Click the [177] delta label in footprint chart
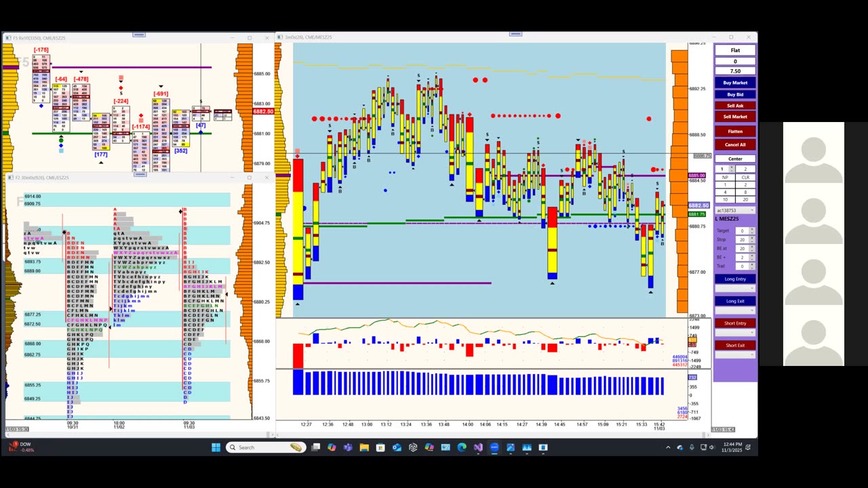 coord(101,155)
